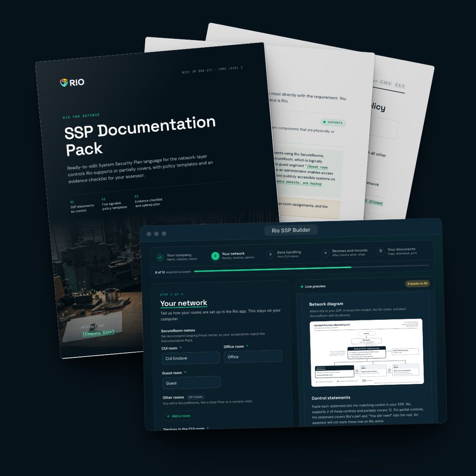This screenshot has width=476, height=476.
Task: Click the "NIST SP 800-171 · CMMC LEVEL 2" cover header
Action: (212, 70)
